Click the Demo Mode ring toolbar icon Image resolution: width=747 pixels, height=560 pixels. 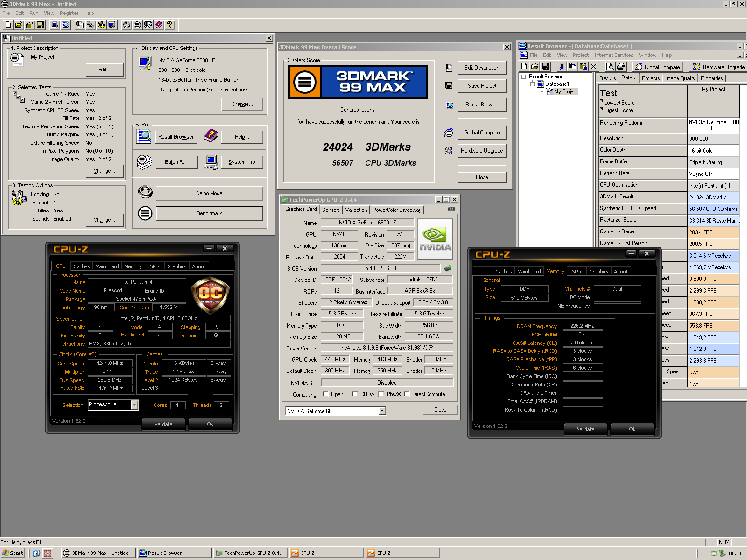click(127, 25)
